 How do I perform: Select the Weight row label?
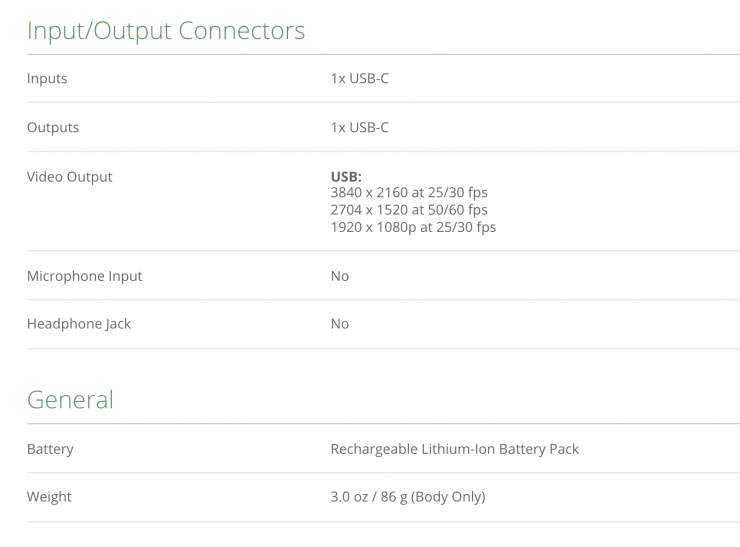[49, 497]
